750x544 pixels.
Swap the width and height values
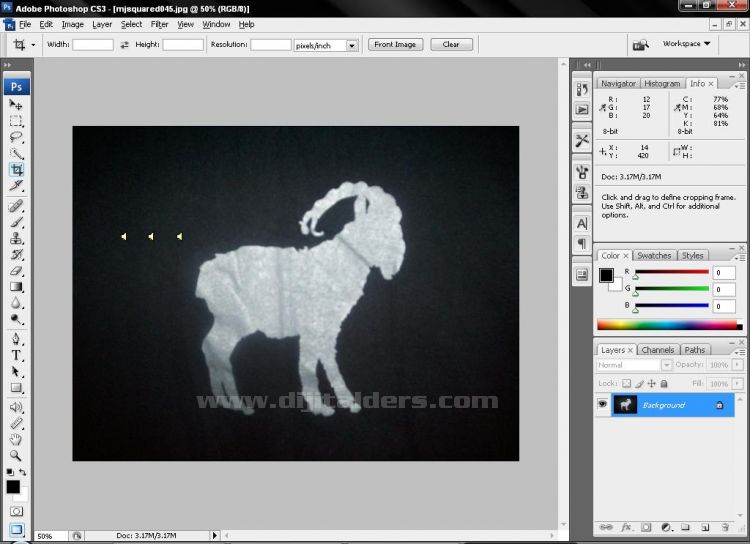click(x=125, y=45)
